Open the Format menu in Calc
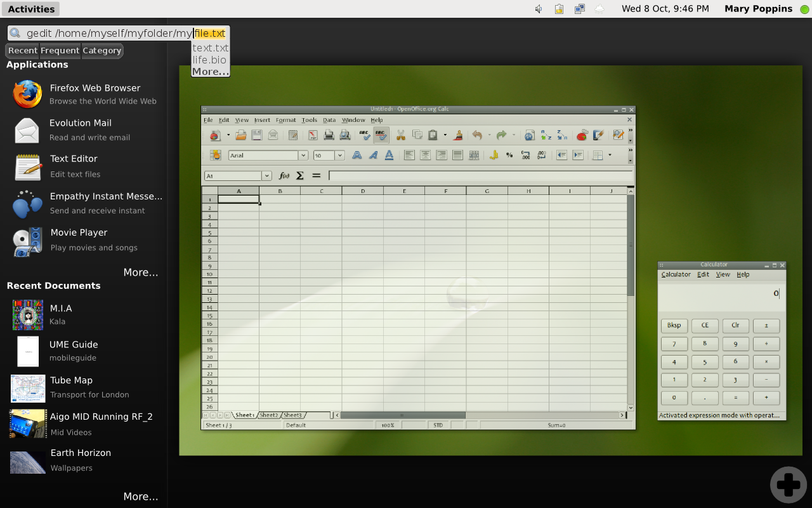 (x=285, y=120)
